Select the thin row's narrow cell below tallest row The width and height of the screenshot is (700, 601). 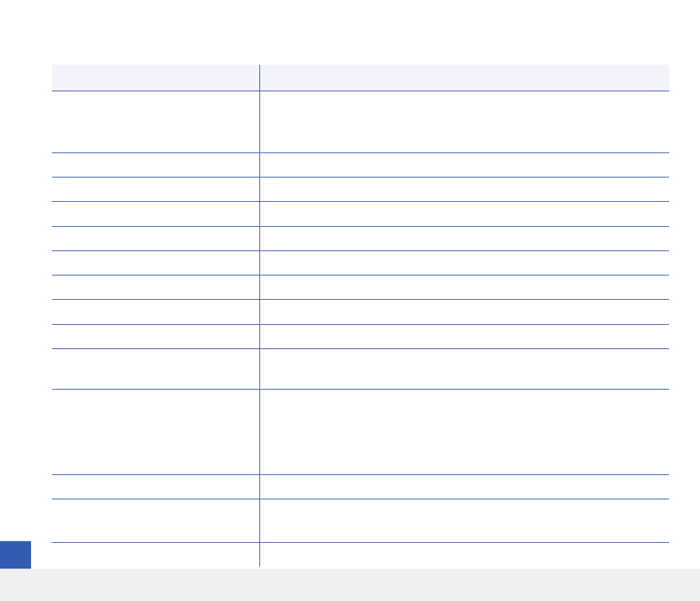pyautogui.click(x=155, y=487)
